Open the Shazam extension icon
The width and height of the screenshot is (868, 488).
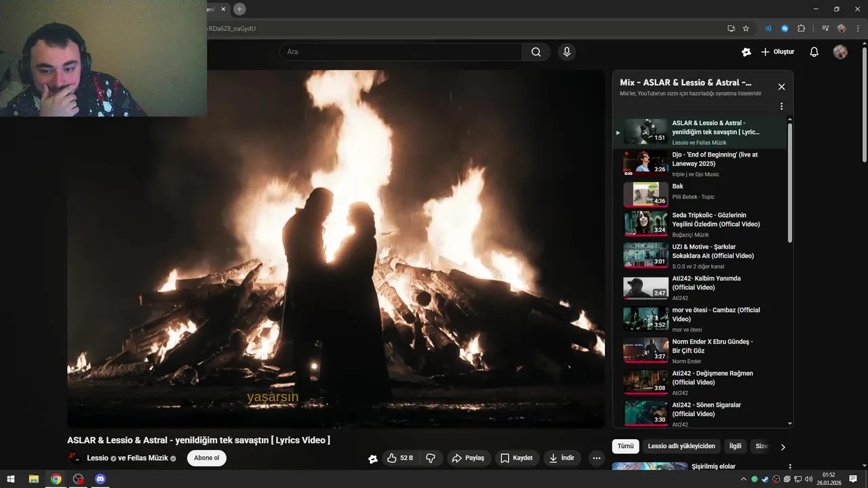click(785, 28)
